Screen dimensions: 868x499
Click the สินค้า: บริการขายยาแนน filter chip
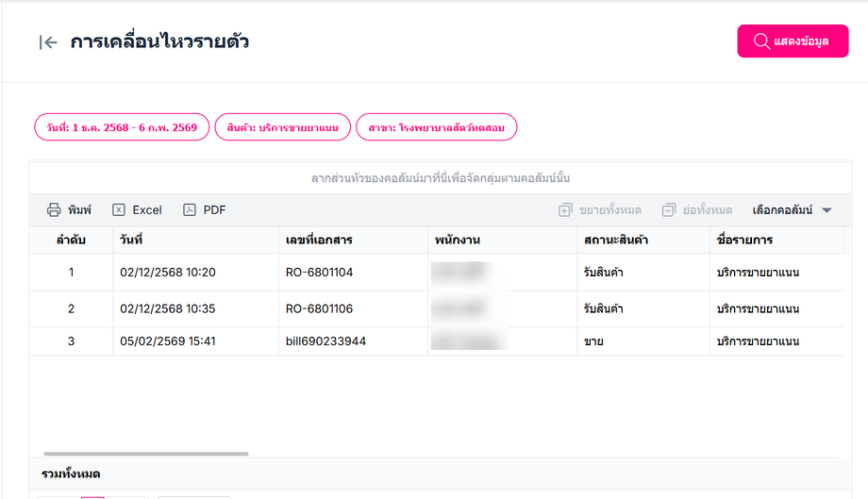(283, 127)
